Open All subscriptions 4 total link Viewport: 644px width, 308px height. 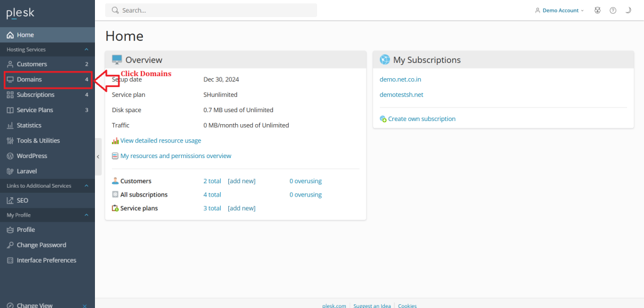click(x=213, y=195)
